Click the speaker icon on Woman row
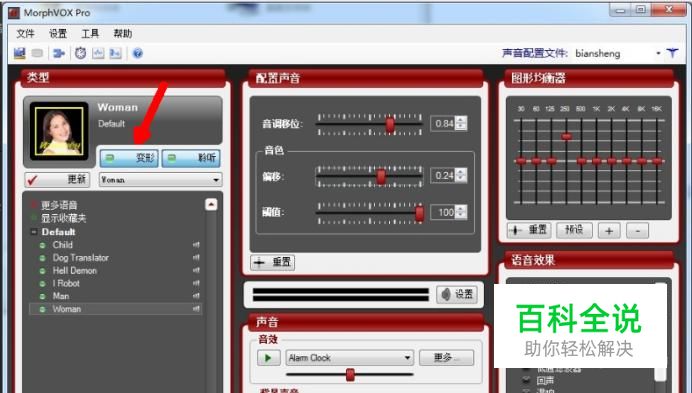 click(x=196, y=309)
